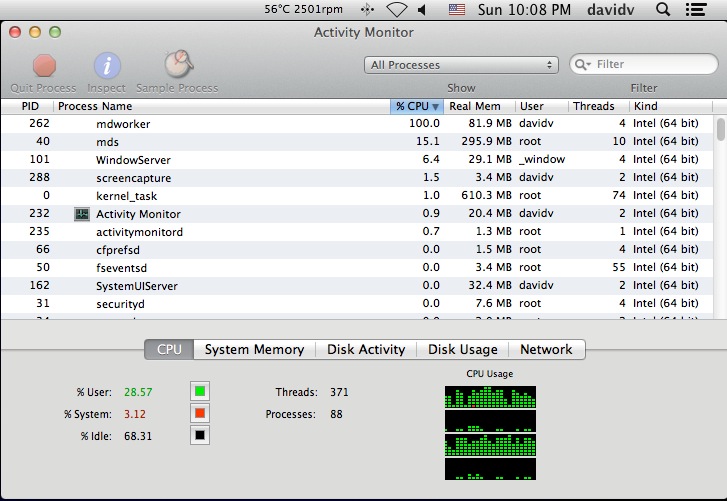
Task: Click the clock Sun 10:08 PM
Action: click(524, 10)
